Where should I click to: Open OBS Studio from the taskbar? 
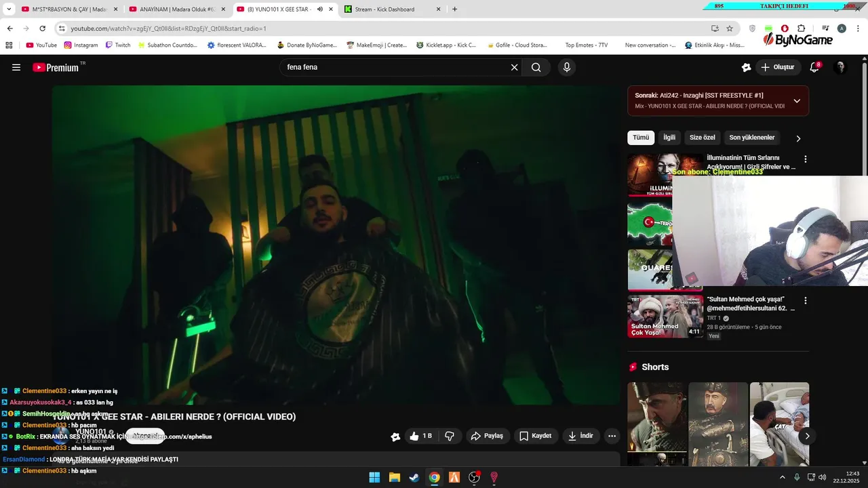(x=474, y=477)
